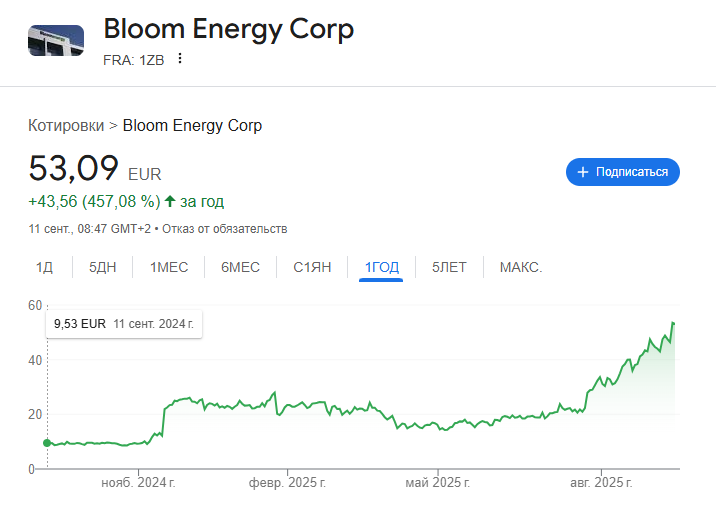Switch to the С1ЯН year-to-date tab
The image size is (716, 511).
pos(312,267)
